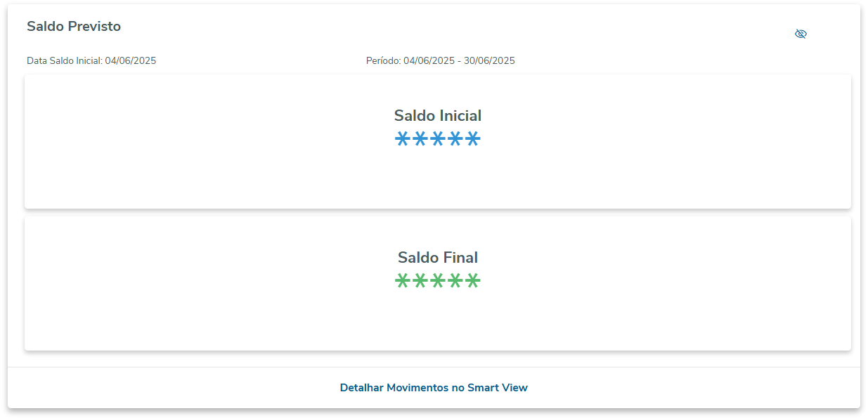
Task: Click the Saldo Inicial title
Action: tap(437, 116)
